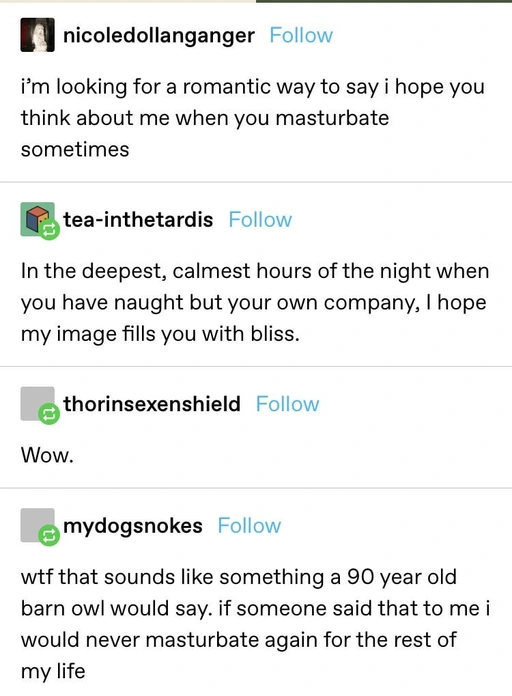512x696 pixels.
Task: Click the dark bar at top edge
Action: (384, 1)
